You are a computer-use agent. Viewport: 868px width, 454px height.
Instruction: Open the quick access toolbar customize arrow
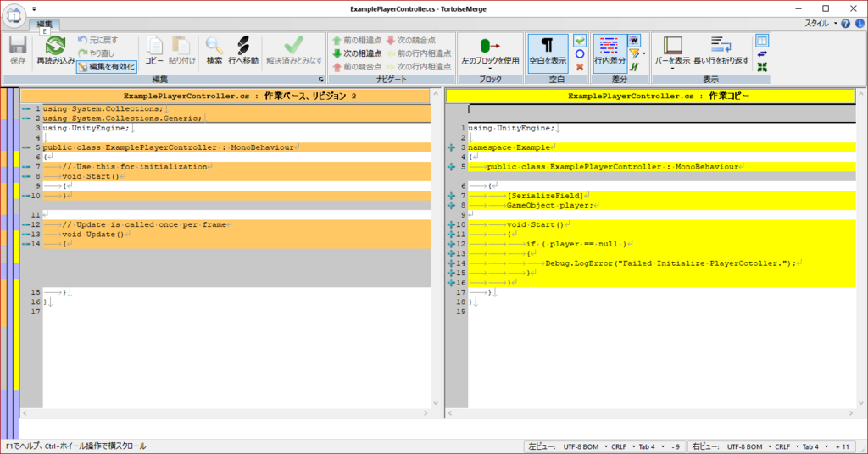(x=34, y=8)
